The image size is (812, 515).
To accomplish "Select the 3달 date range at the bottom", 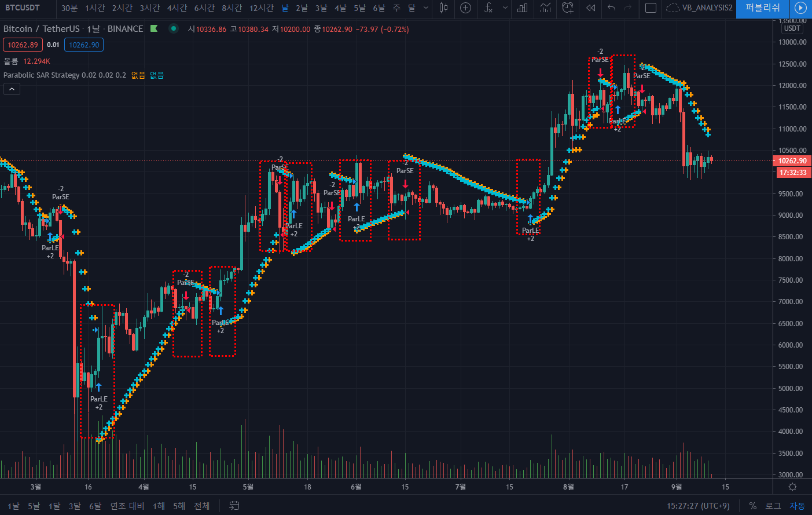I will coord(75,506).
